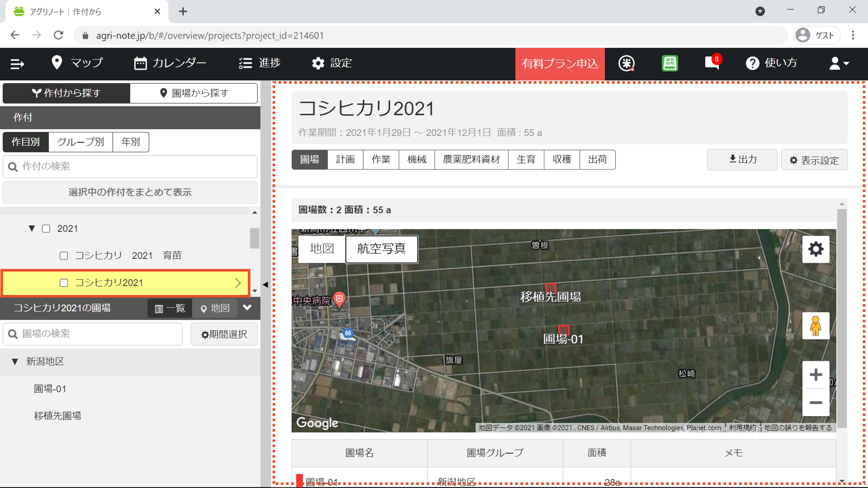
Task: Select the 作業 tab
Action: (x=381, y=160)
